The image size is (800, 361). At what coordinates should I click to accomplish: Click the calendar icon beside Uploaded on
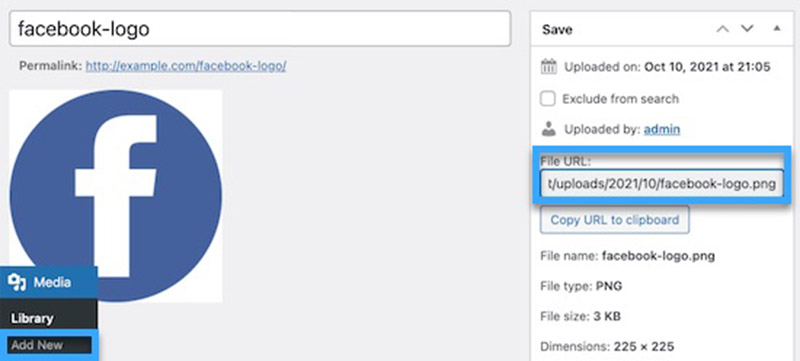(548, 67)
